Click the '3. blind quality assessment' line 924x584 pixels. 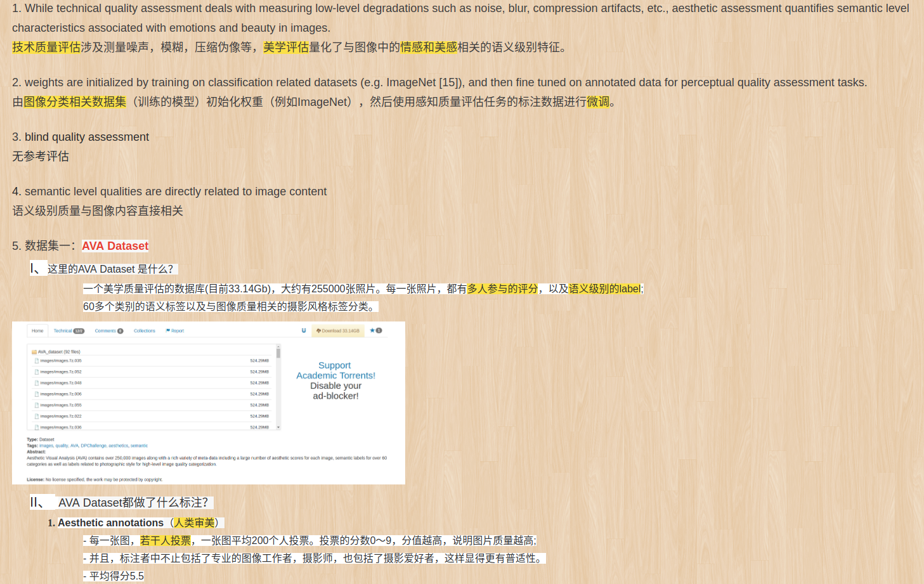[81, 137]
